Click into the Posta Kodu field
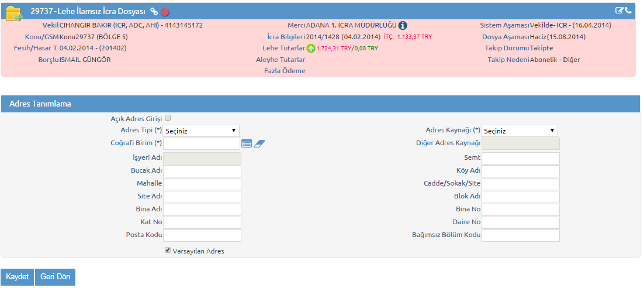 point(202,235)
